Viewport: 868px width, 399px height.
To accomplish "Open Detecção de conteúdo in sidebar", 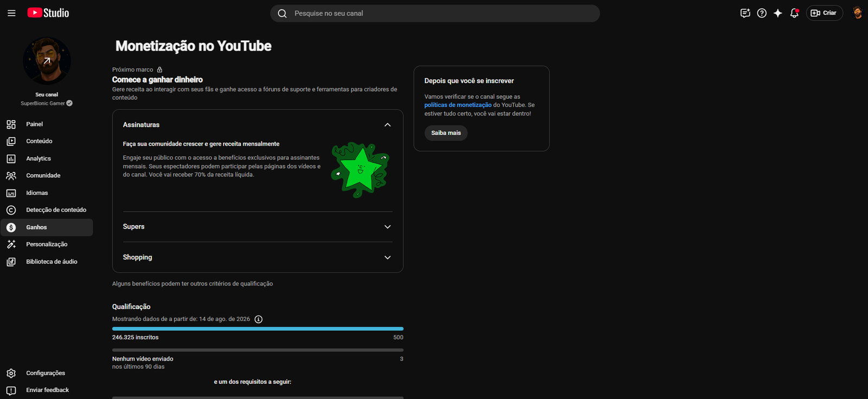I will (x=47, y=210).
